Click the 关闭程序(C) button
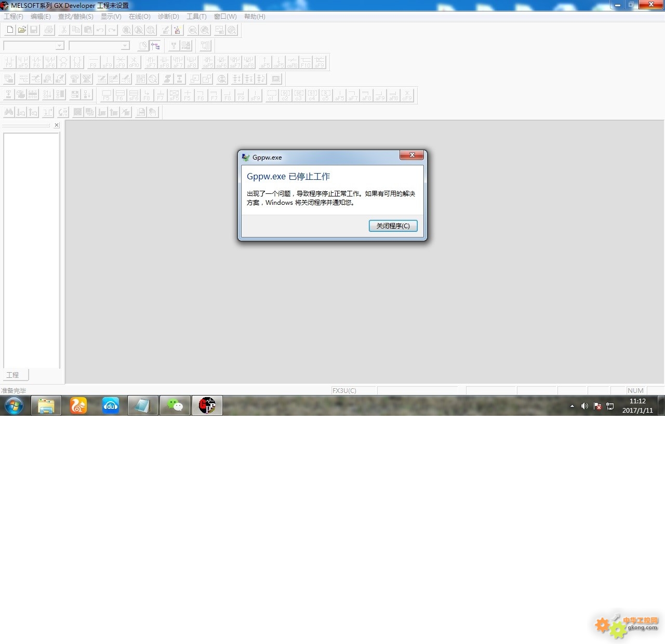This screenshot has width=665, height=644. [393, 226]
